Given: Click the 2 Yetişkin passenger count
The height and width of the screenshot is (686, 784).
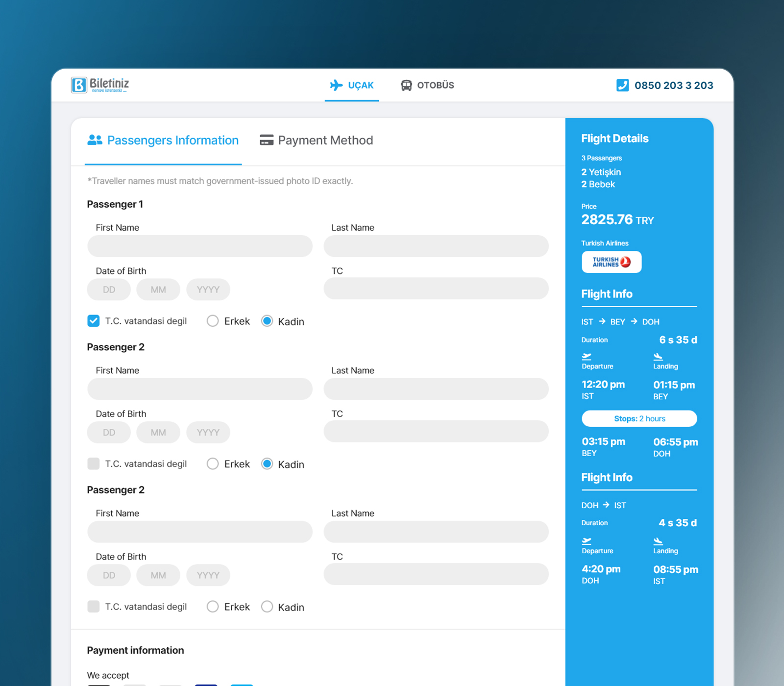Looking at the screenshot, I should [x=601, y=172].
